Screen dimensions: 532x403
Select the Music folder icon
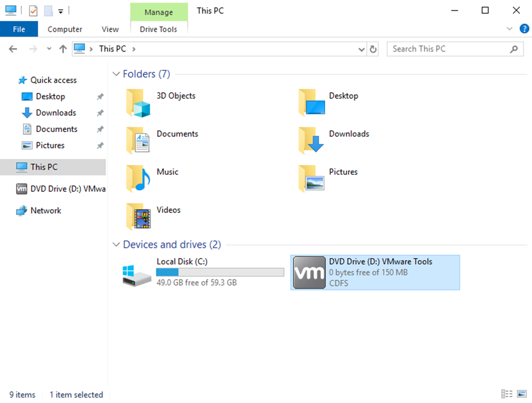[x=138, y=178]
